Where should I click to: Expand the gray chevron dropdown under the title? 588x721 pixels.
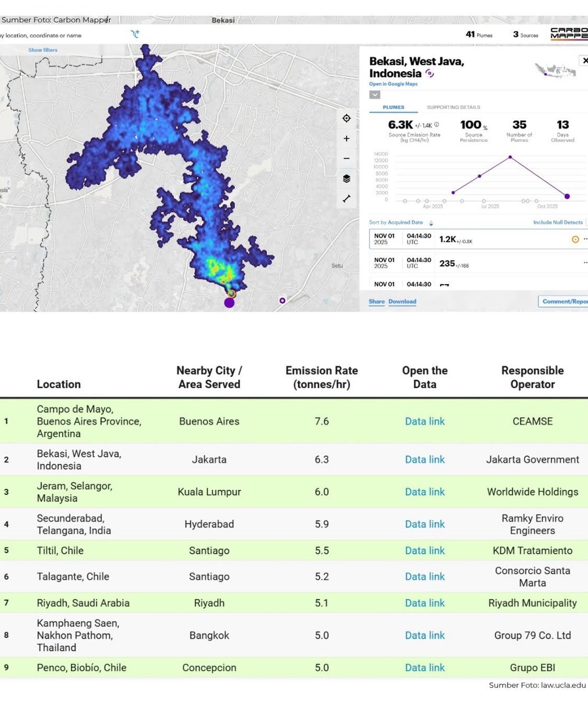[375, 95]
